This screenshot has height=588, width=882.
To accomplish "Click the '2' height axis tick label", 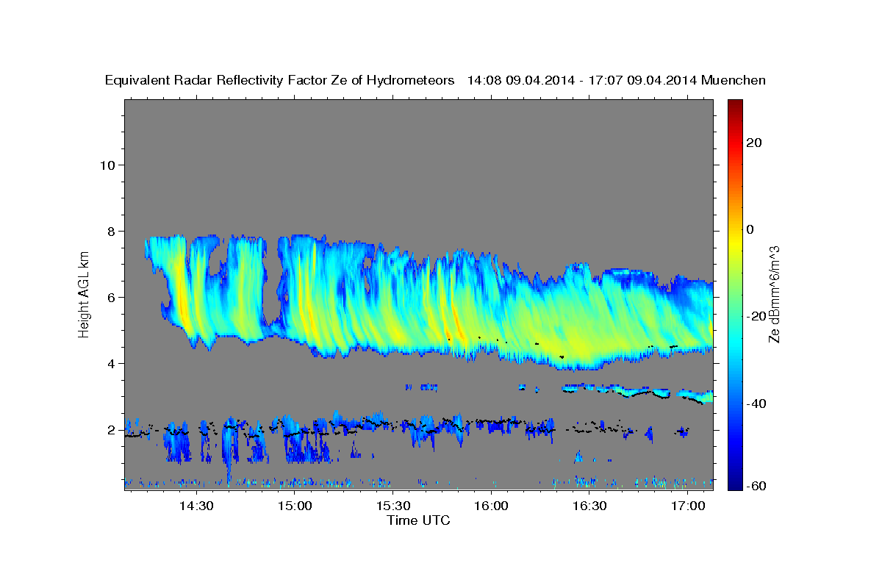I will click(112, 430).
